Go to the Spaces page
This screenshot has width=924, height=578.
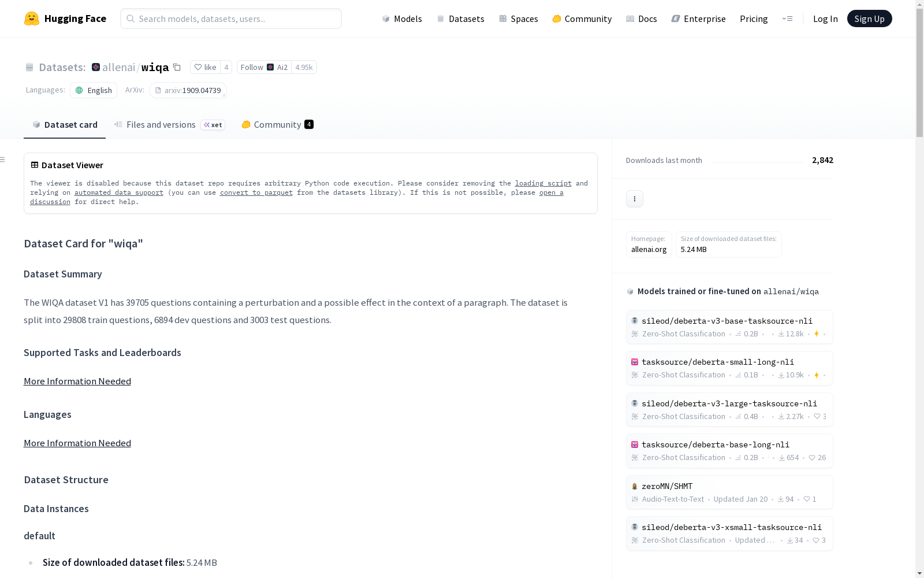tap(518, 18)
